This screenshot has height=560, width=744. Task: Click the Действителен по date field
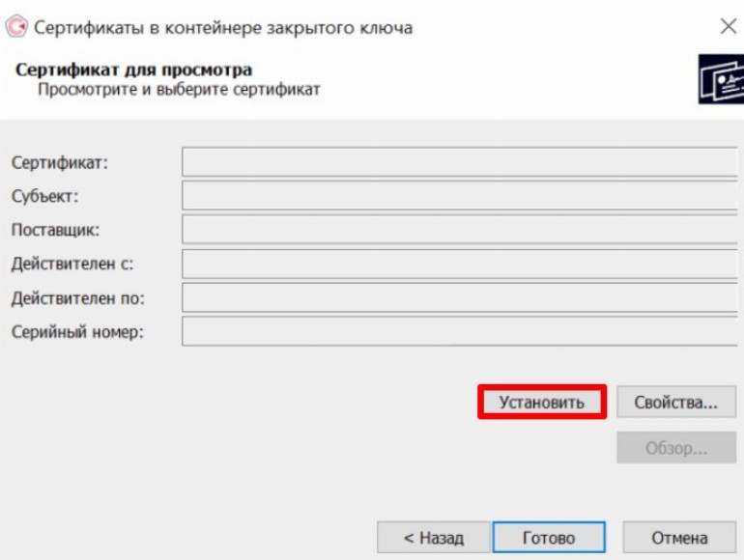click(x=459, y=297)
